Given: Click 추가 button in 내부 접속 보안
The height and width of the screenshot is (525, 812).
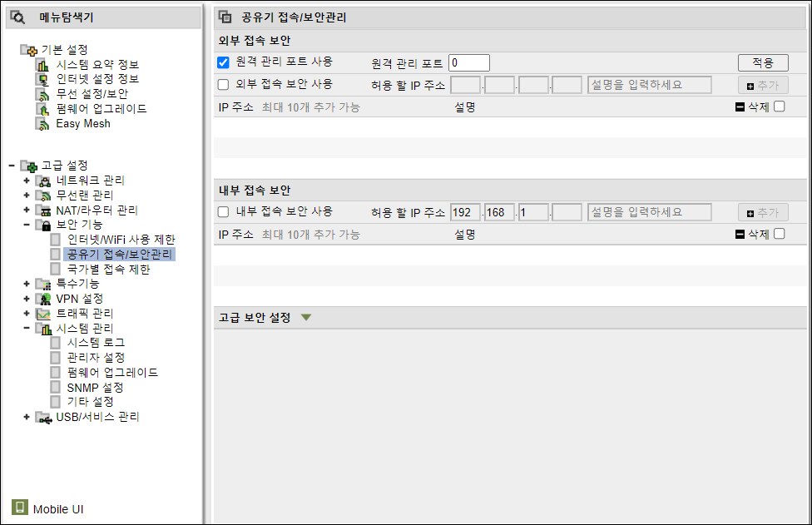Looking at the screenshot, I should (763, 213).
